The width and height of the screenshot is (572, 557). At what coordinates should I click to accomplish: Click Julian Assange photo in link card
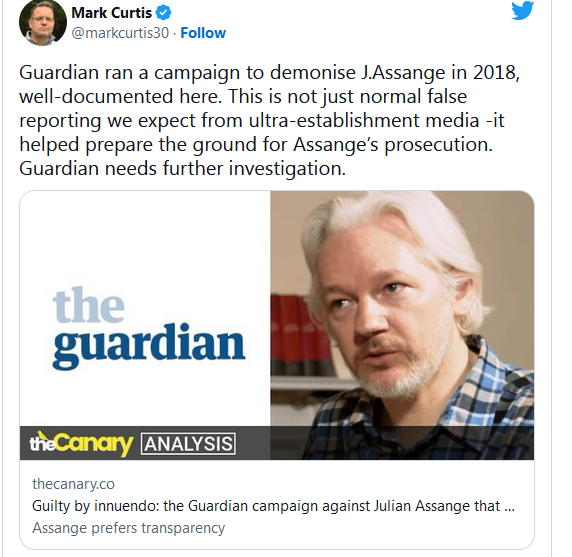(x=402, y=309)
